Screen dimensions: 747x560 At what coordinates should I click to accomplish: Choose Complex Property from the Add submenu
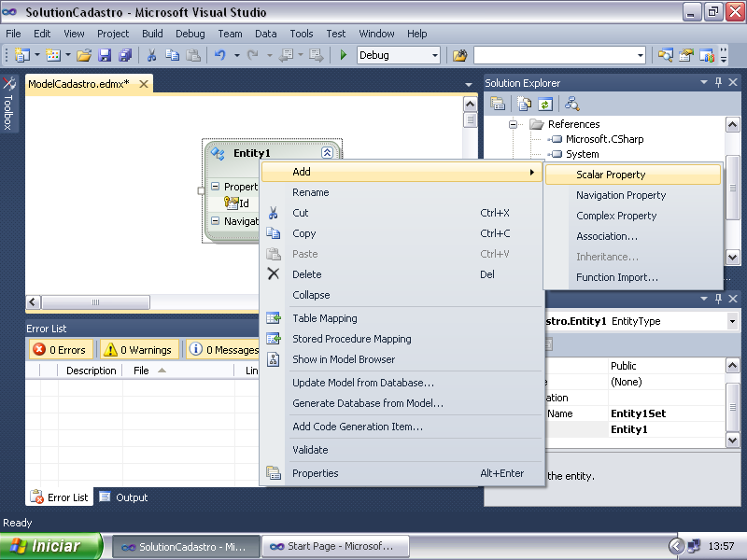pos(633,216)
